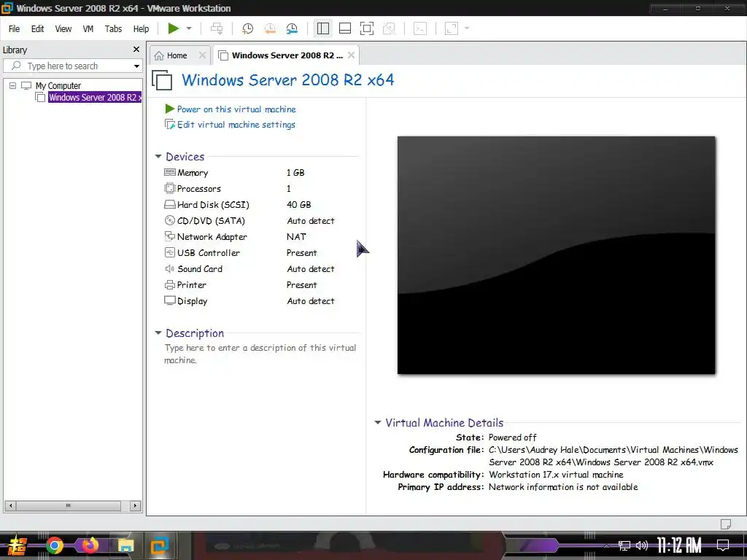This screenshot has width=747, height=560.
Task: Select Windows Server 2008 R2 in library tree
Action: tap(95, 98)
